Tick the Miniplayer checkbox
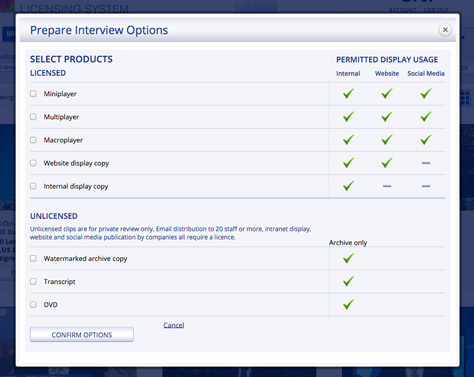The image size is (474, 377). click(33, 94)
